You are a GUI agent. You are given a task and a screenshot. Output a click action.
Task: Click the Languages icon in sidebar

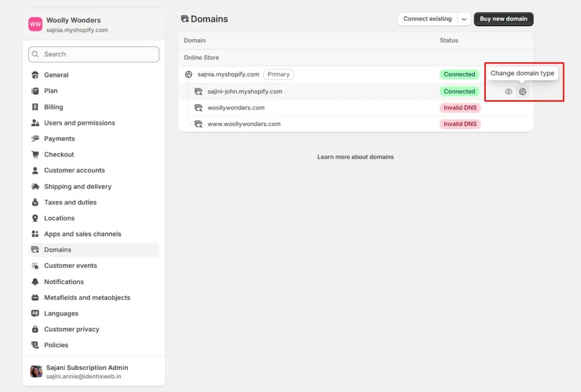tap(35, 314)
